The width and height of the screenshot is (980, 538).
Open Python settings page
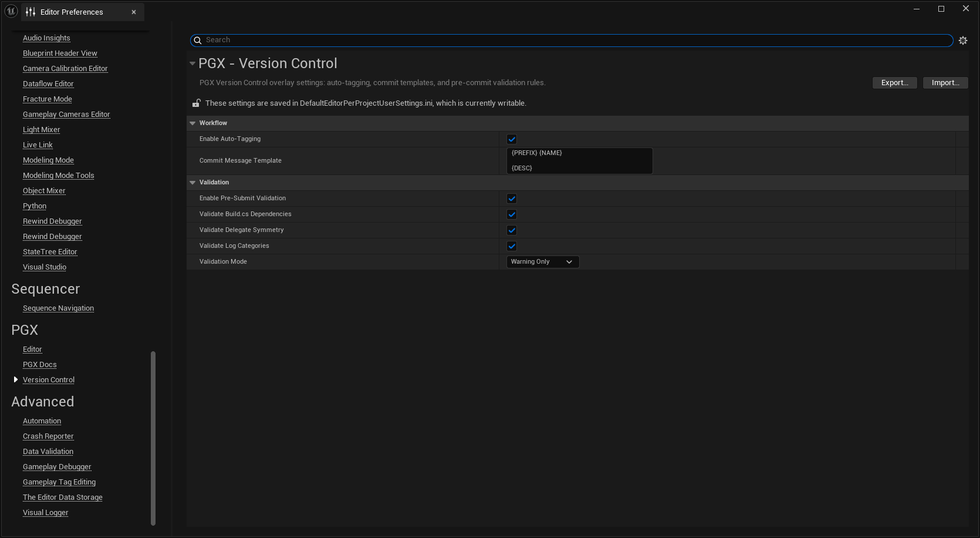(x=35, y=206)
